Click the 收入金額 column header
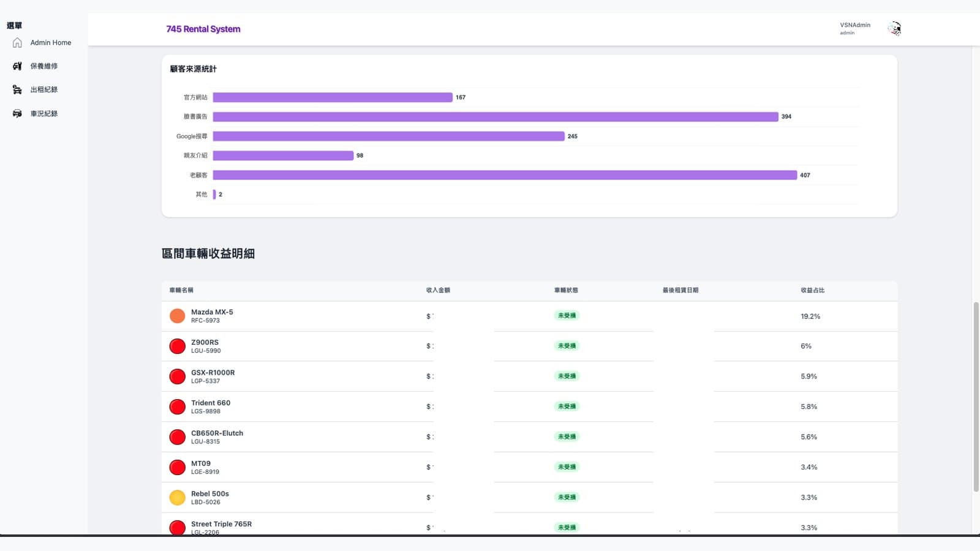Screen dimensions: 980x551 (x=438, y=290)
